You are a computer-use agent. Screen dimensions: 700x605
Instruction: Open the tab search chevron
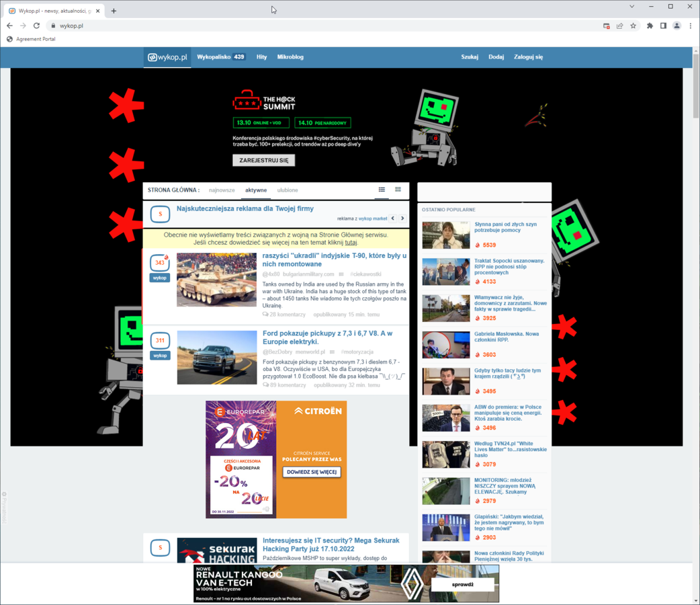(631, 6)
